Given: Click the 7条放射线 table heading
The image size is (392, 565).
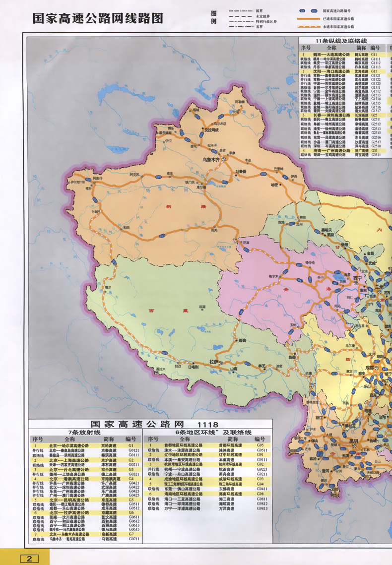Looking at the screenshot, I should 84,433.
